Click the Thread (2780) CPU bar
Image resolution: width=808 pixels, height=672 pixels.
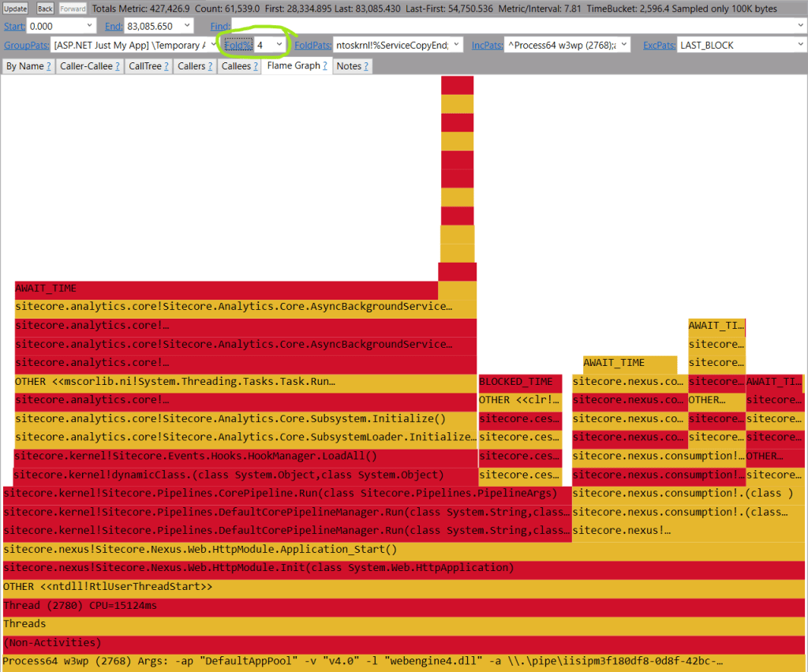[x=395, y=606]
